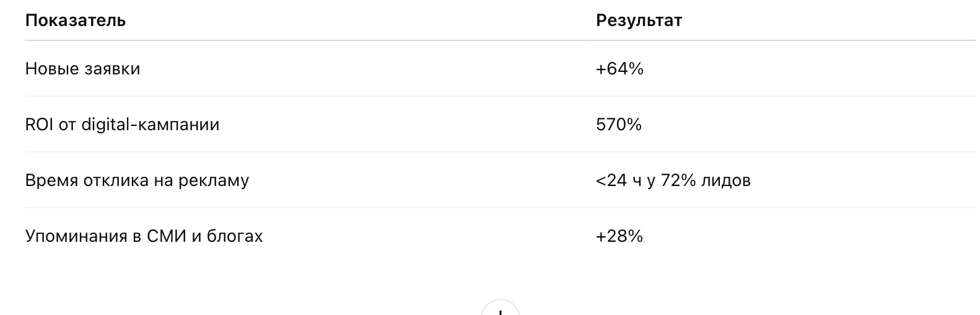Viewport: 980px width, 315px height.
Task: Click the plus button below the table
Action: tap(501, 309)
